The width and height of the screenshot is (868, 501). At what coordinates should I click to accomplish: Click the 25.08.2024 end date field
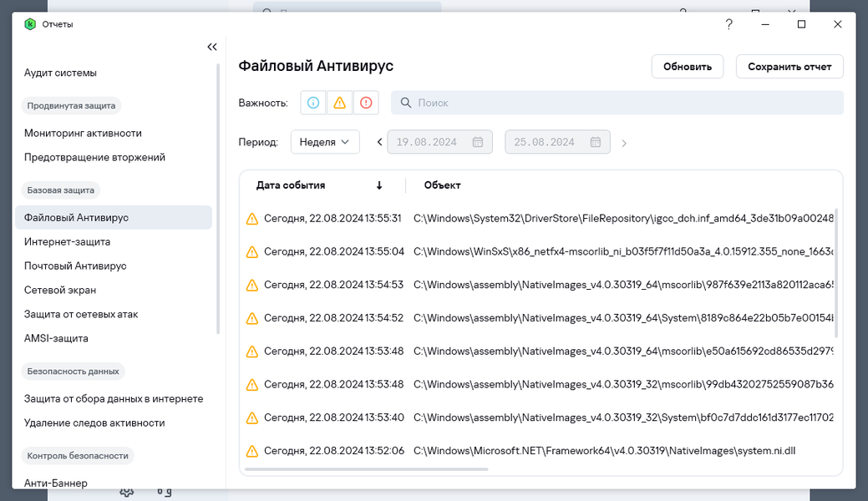click(557, 142)
